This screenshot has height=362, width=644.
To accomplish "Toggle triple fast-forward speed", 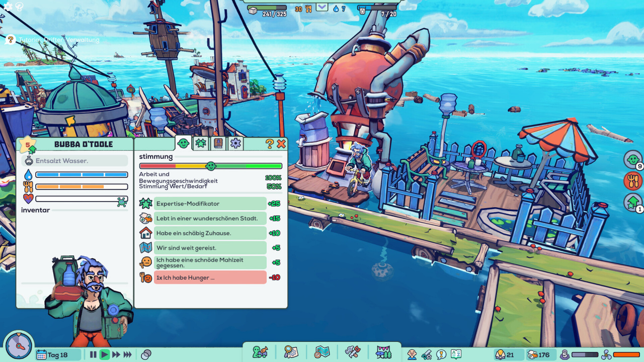I will tap(128, 354).
